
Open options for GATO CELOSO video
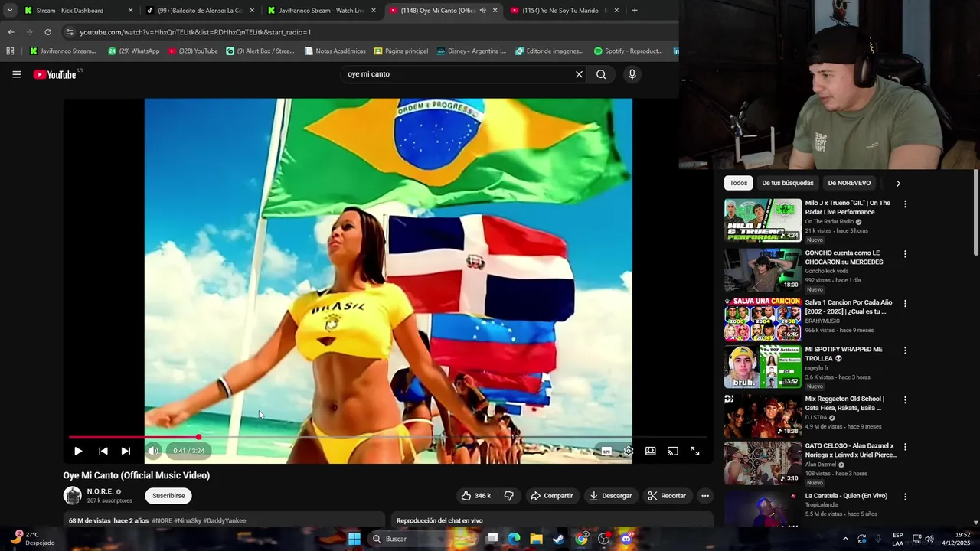(x=905, y=446)
